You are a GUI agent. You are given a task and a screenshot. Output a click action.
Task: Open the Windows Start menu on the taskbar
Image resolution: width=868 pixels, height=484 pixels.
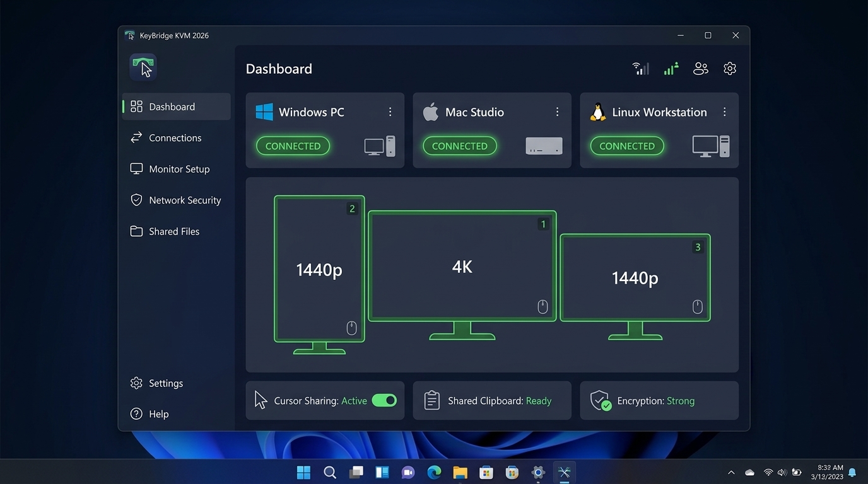(x=303, y=472)
